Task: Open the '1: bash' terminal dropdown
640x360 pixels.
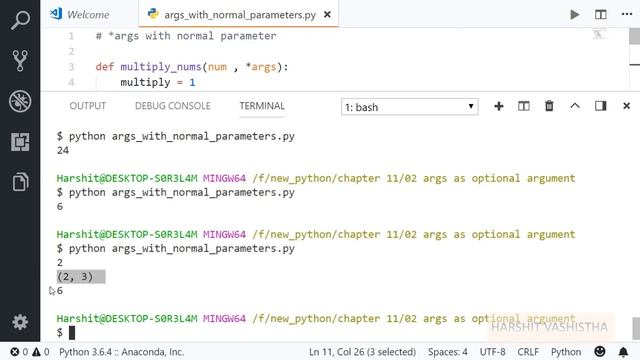Action: pos(409,107)
